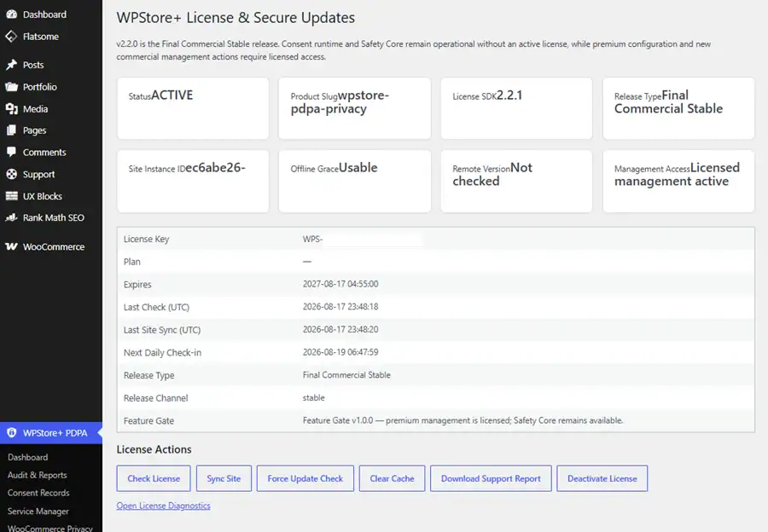Click the Release Channel value stable
This screenshot has width=768, height=532.
pyautogui.click(x=313, y=397)
